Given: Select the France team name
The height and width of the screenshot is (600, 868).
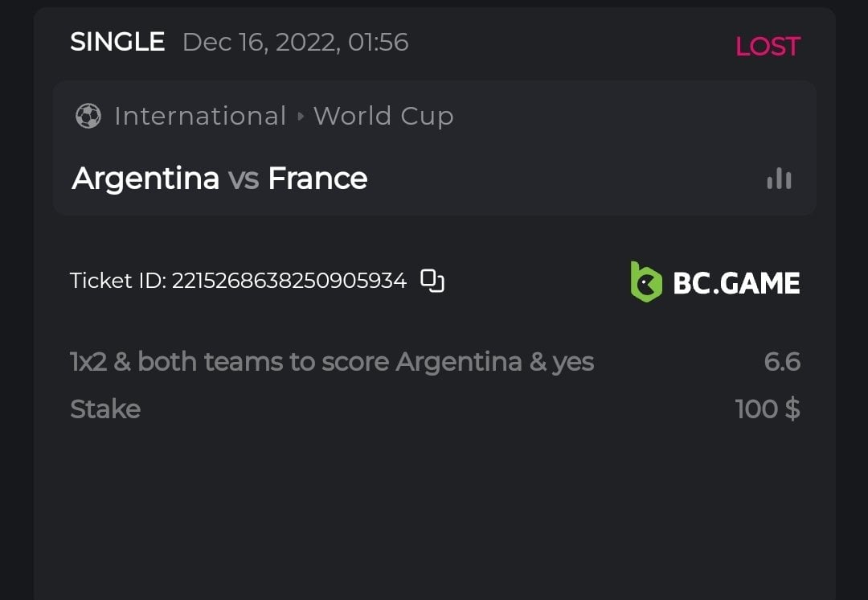Looking at the screenshot, I should point(317,179).
